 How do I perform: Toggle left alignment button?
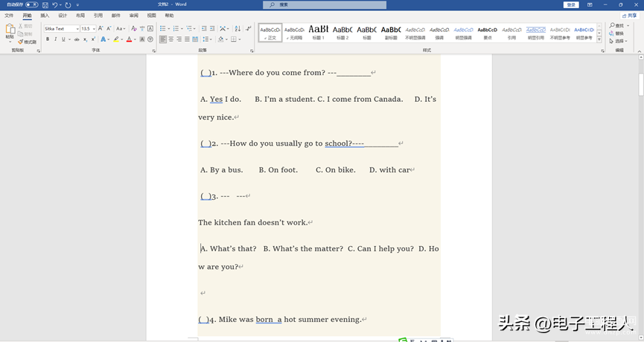point(163,39)
